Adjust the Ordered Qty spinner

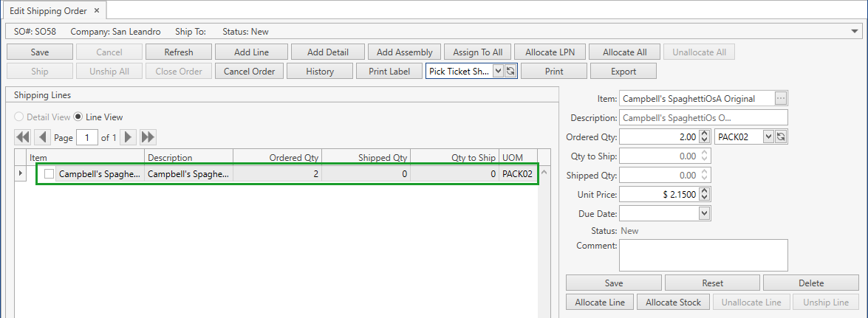704,137
